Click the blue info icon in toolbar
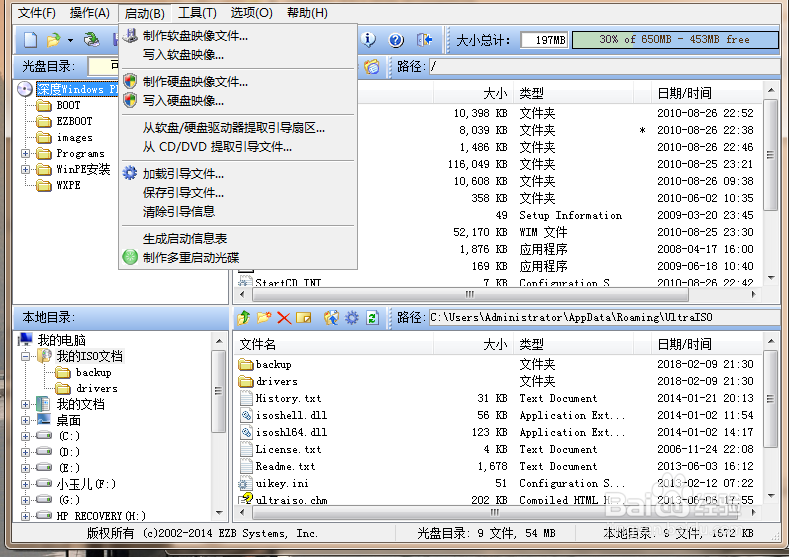 point(368,40)
